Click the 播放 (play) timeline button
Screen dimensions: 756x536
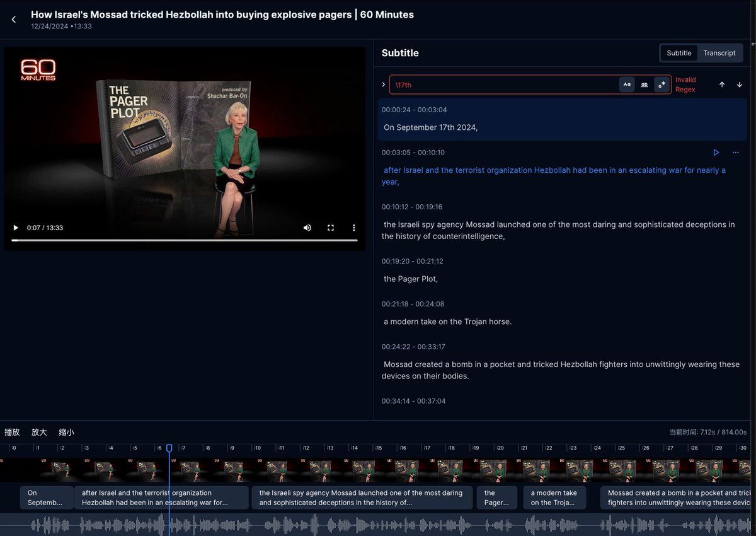pos(13,432)
